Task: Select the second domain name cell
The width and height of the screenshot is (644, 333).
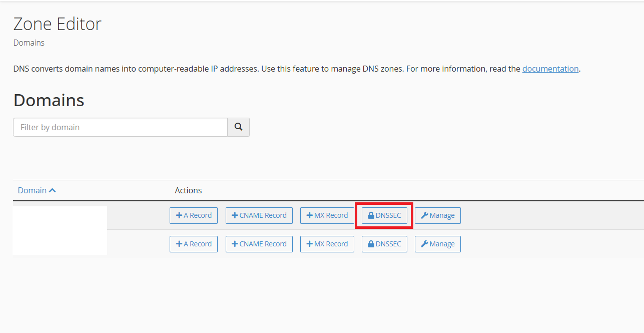Action: (x=60, y=243)
